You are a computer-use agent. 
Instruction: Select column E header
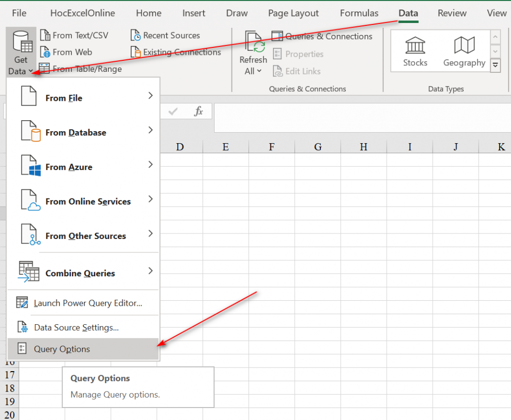226,147
